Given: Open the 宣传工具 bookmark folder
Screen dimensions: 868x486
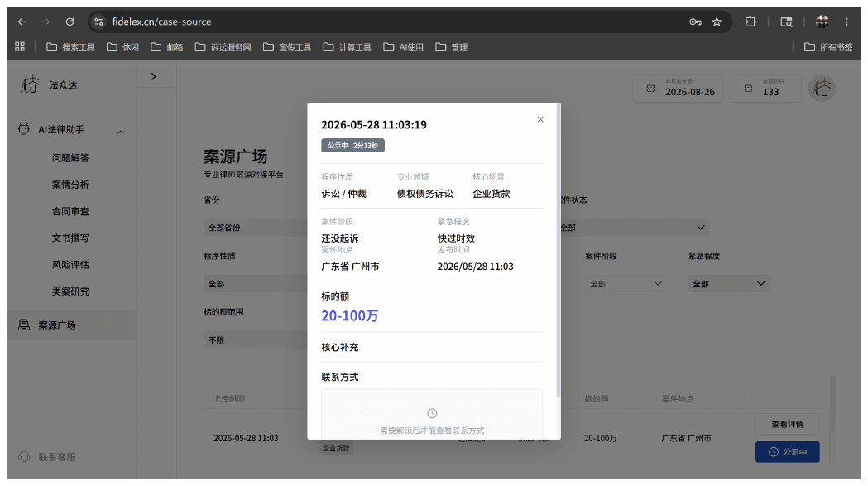Looking at the screenshot, I should pos(287,46).
